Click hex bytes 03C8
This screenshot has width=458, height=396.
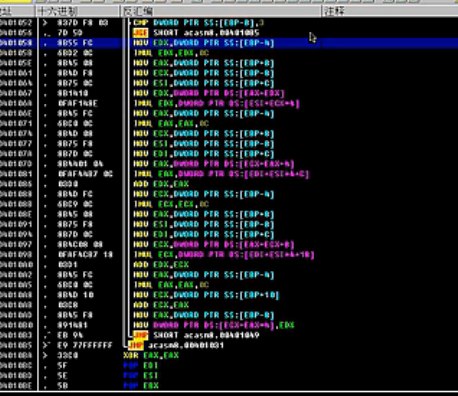68,305
